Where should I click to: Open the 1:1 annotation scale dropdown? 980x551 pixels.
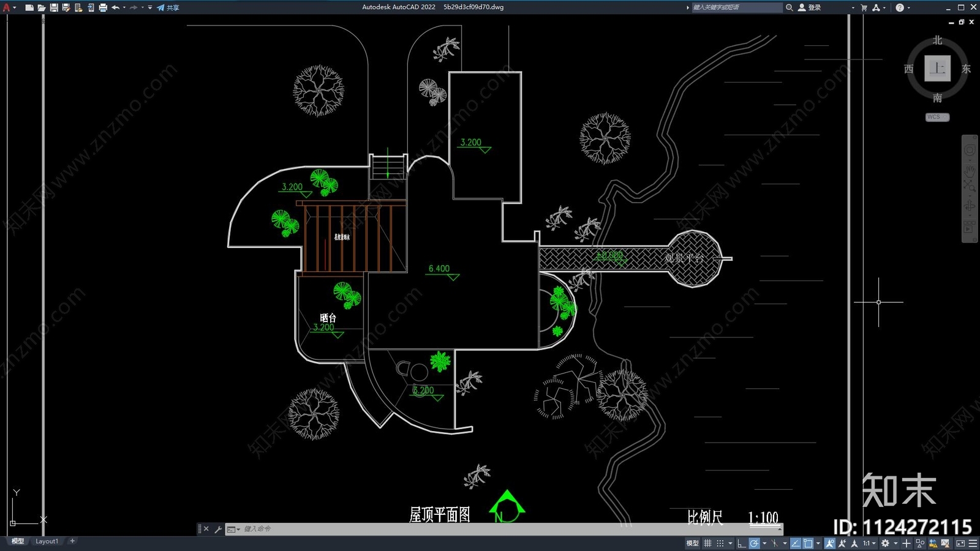(869, 543)
